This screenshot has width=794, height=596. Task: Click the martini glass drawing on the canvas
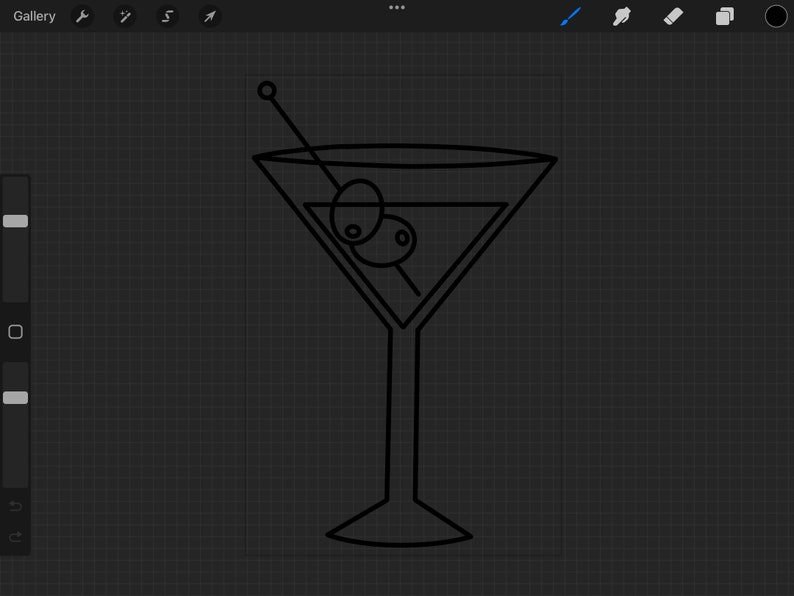[403, 314]
